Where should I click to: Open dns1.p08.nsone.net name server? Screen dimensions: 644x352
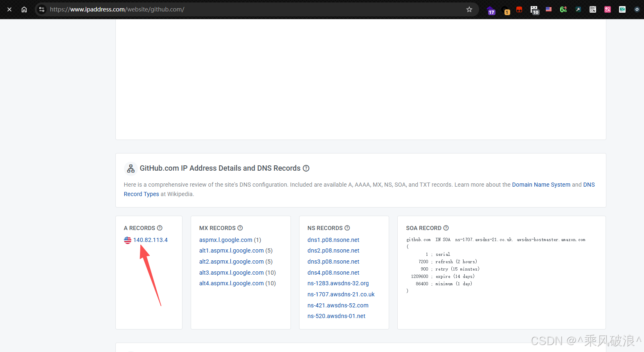tap(333, 240)
